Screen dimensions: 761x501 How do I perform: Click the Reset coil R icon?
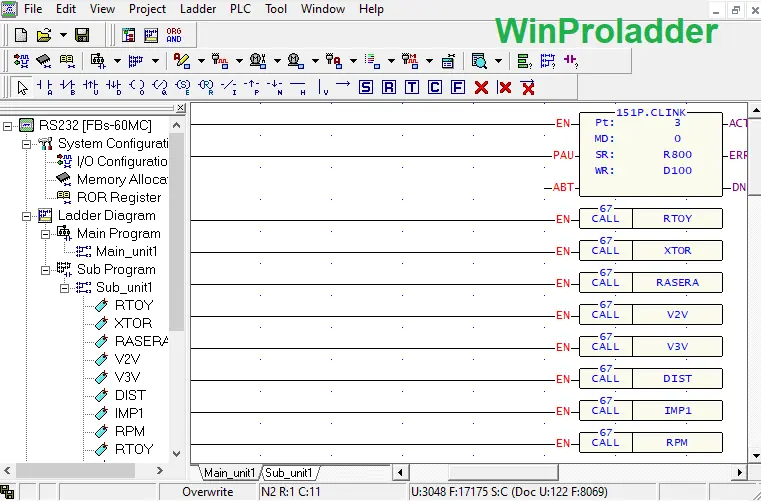coord(389,87)
